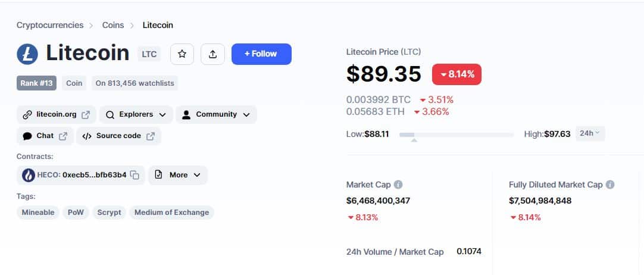644x275 pixels.
Task: Click the share upload icon
Action: [212, 54]
